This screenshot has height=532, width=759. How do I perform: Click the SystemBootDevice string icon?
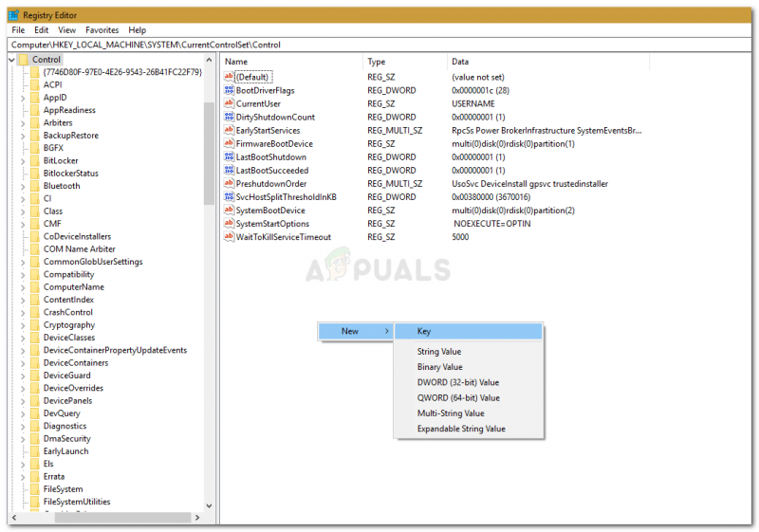229,210
